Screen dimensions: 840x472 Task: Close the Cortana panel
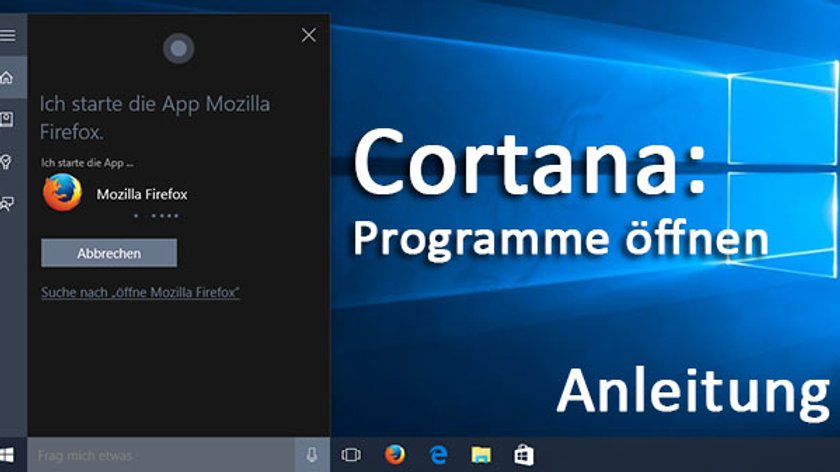point(309,35)
